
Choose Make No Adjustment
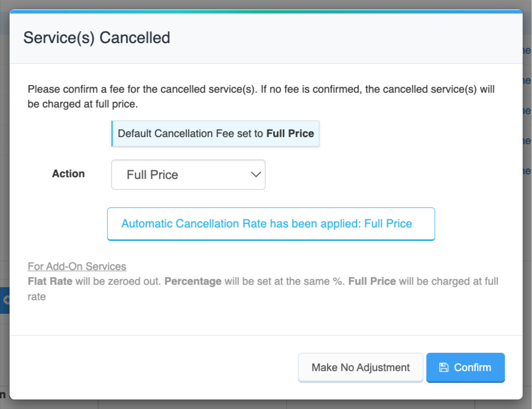[x=361, y=368]
